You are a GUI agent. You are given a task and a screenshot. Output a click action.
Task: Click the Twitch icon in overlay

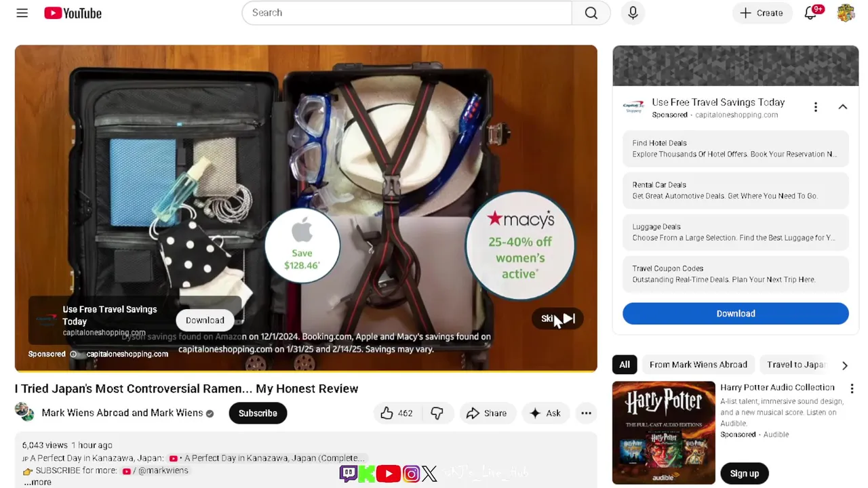(349, 473)
